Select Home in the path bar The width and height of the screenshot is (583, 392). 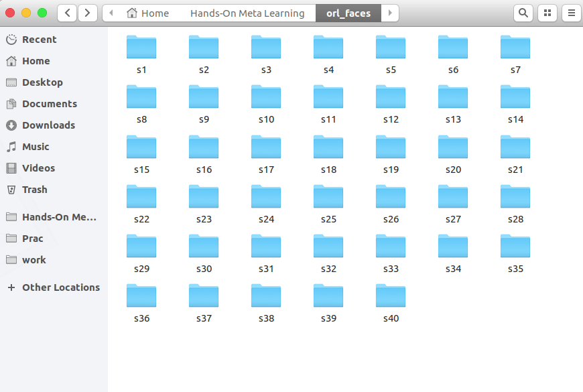pyautogui.click(x=148, y=13)
